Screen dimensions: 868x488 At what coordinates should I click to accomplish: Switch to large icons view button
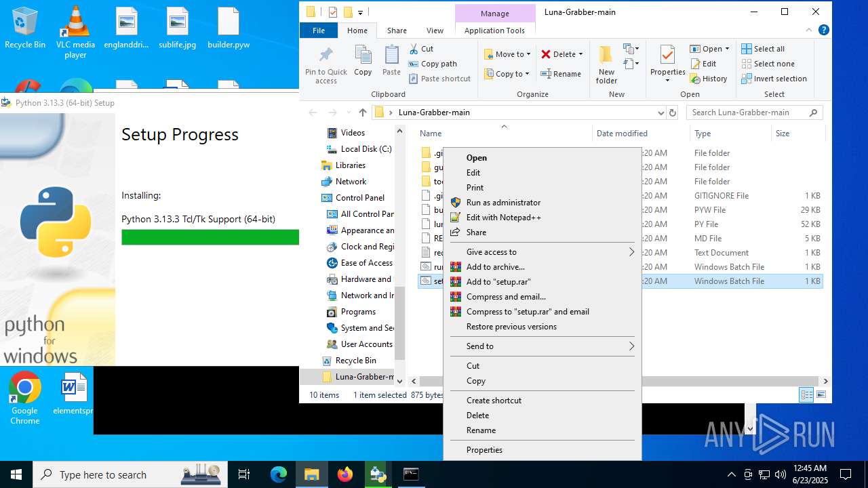821,395
